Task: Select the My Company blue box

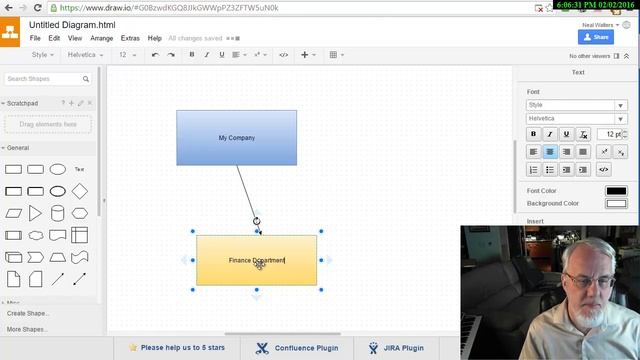Action: 236,138
